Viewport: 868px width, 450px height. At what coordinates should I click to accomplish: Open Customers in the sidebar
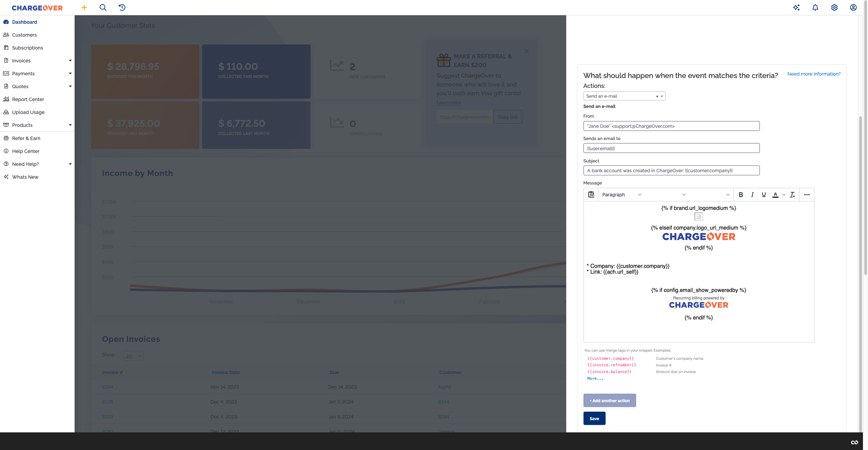click(x=24, y=35)
